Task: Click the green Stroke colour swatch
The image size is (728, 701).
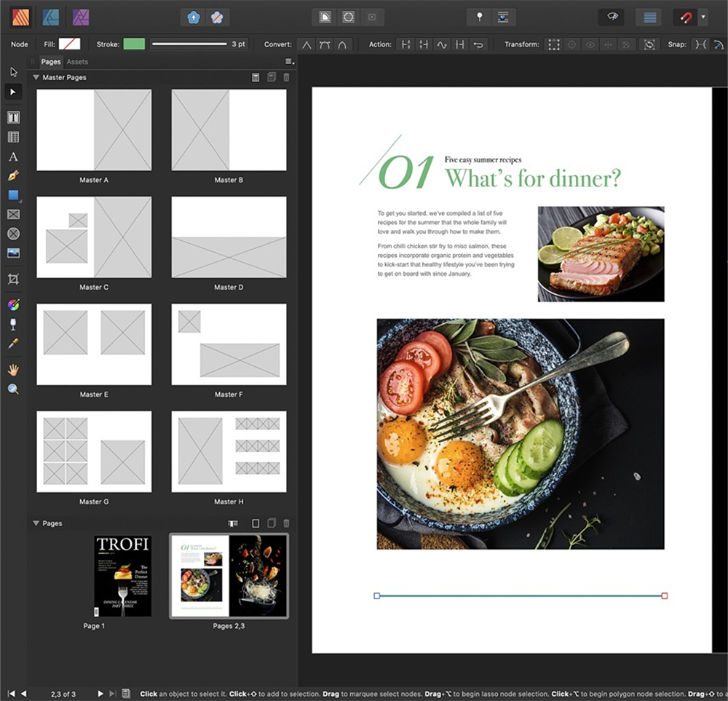Action: [x=134, y=44]
